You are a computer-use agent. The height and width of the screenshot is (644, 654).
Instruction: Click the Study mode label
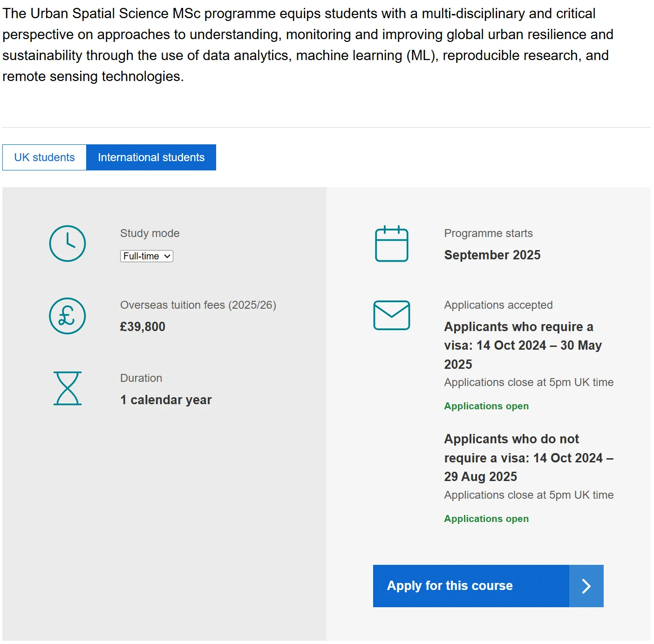click(x=150, y=233)
